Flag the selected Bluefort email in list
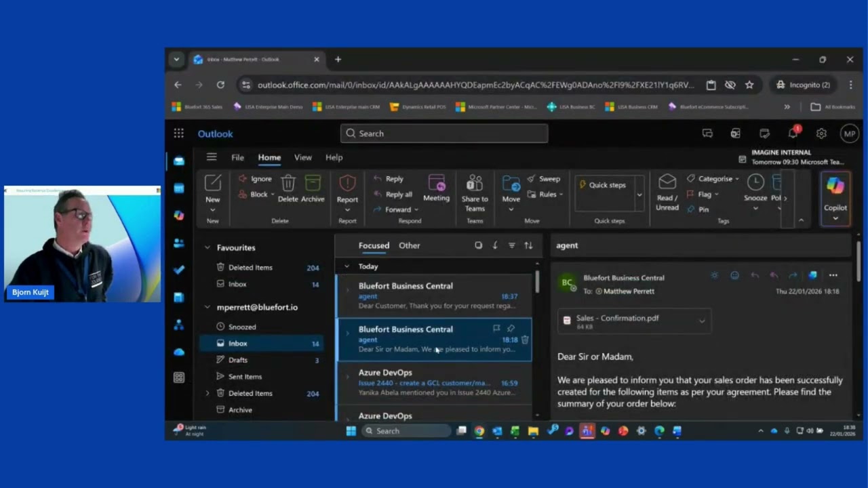868x488 pixels. click(496, 329)
